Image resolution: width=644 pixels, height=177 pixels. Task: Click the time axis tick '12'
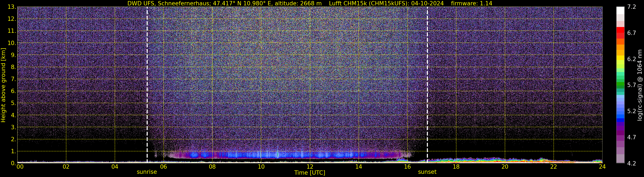click(310, 167)
